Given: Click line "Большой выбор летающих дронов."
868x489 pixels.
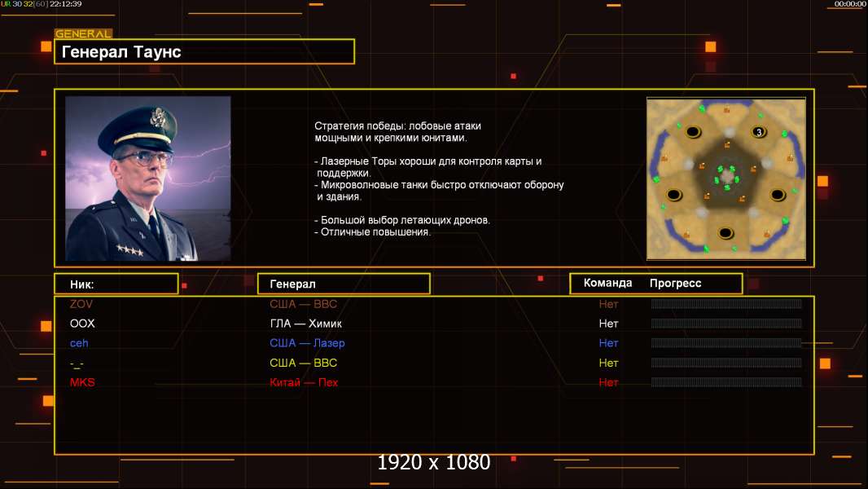Looking at the screenshot, I should pyautogui.click(x=402, y=220).
